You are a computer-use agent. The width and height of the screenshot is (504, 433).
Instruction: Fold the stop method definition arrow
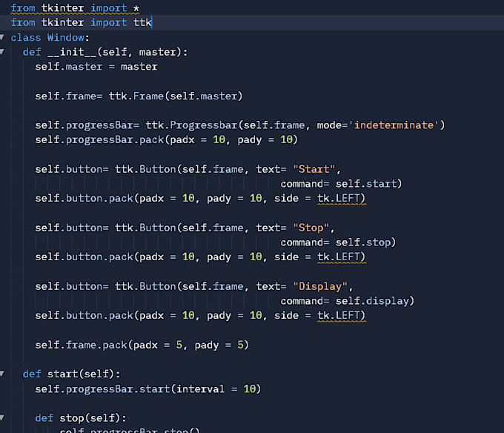pos(4,418)
